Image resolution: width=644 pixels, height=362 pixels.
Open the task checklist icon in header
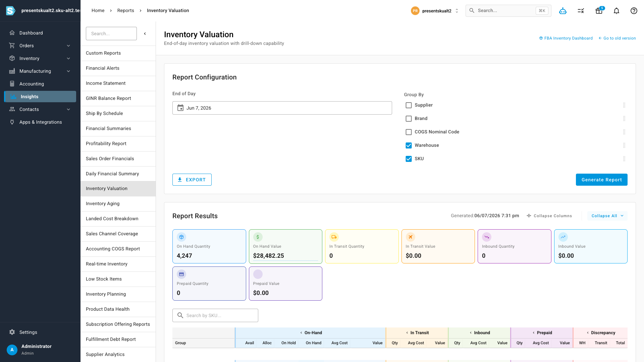pyautogui.click(x=581, y=11)
